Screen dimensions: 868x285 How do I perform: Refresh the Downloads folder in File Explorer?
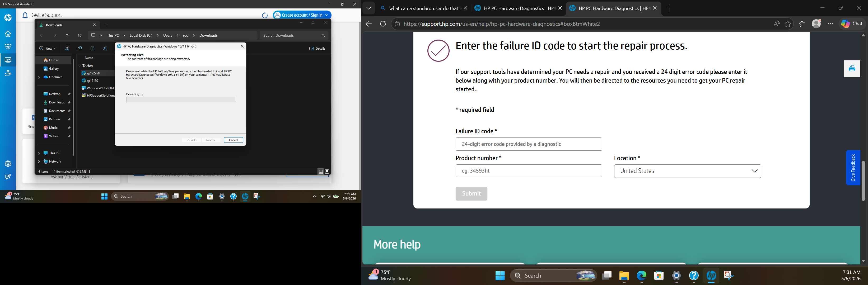pos(80,35)
